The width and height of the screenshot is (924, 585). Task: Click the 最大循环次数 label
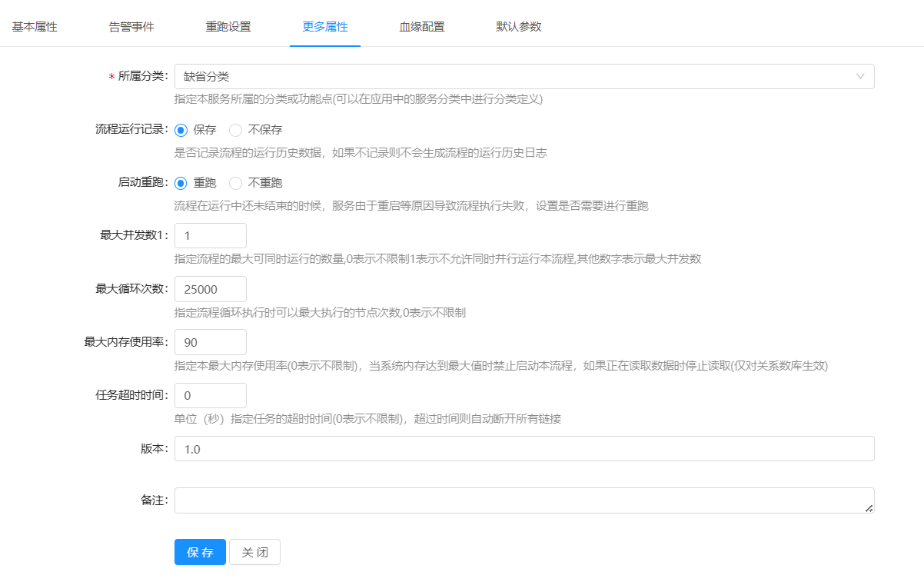coord(132,289)
